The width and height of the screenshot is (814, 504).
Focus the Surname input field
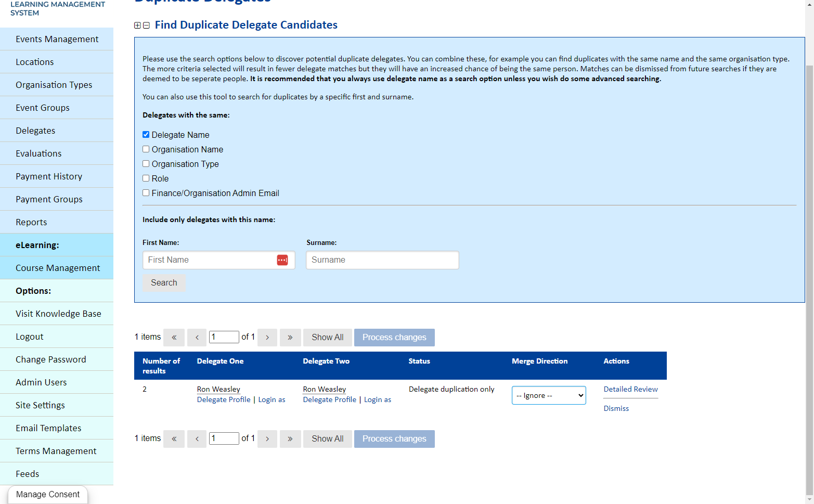(x=382, y=260)
